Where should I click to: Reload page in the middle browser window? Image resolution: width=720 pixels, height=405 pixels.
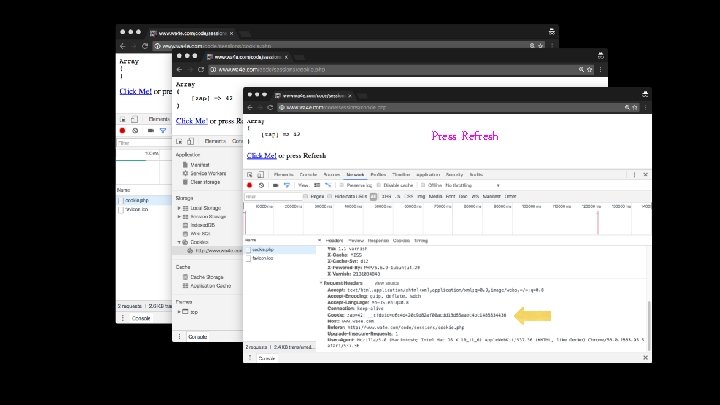pos(201,70)
